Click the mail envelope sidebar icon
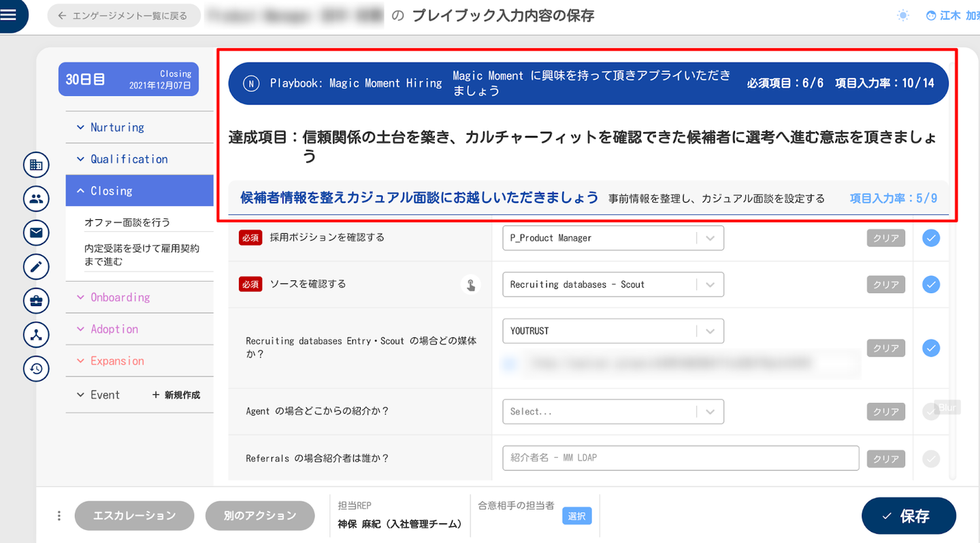 coord(36,233)
